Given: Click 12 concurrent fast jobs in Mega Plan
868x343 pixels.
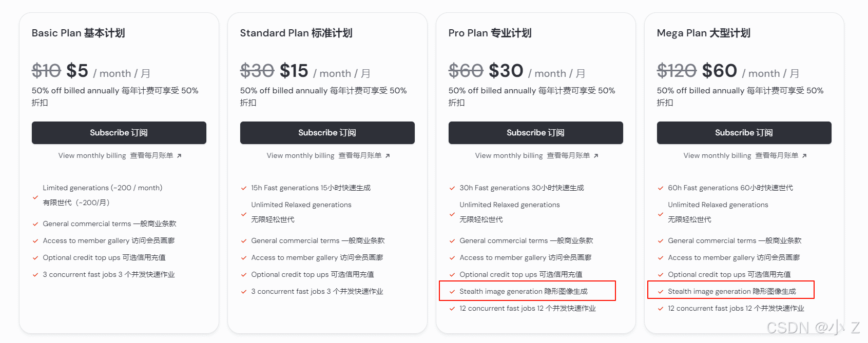Looking at the screenshot, I should click(736, 308).
